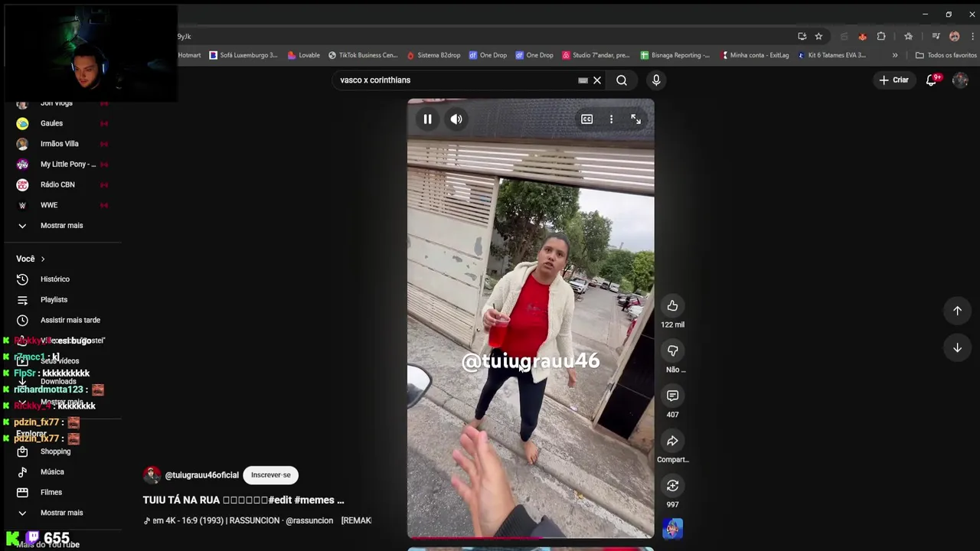Open Bisnaga Reporting bookmark
980x551 pixels.
(675, 55)
